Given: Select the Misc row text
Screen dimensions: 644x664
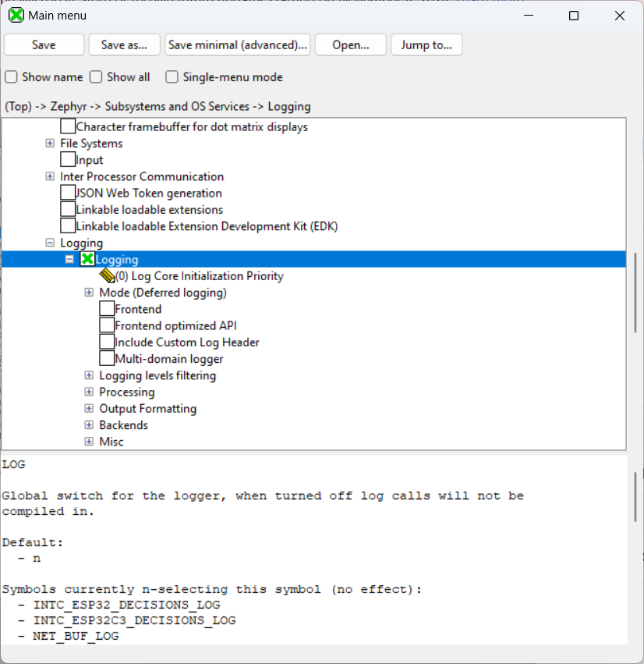Looking at the screenshot, I should (x=111, y=442).
